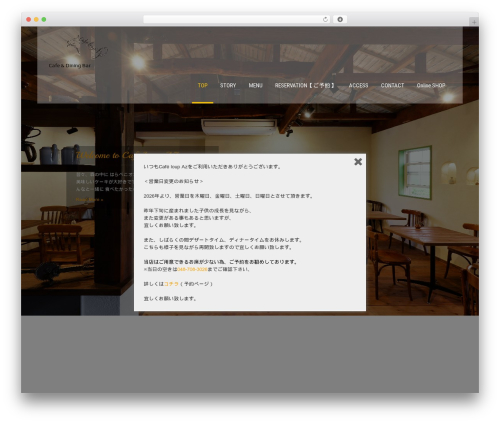Screen dimensions: 500x423
Task: Click the red close window button
Action: [29, 20]
